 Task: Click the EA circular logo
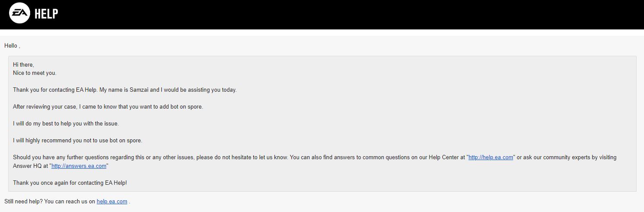point(19,14)
